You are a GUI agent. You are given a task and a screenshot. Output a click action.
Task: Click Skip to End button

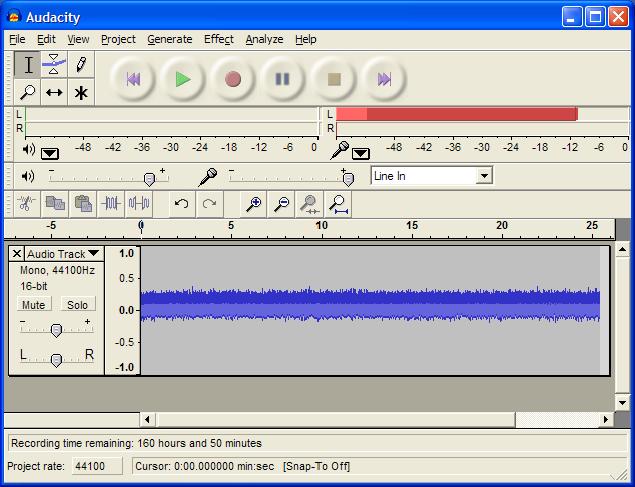click(384, 79)
